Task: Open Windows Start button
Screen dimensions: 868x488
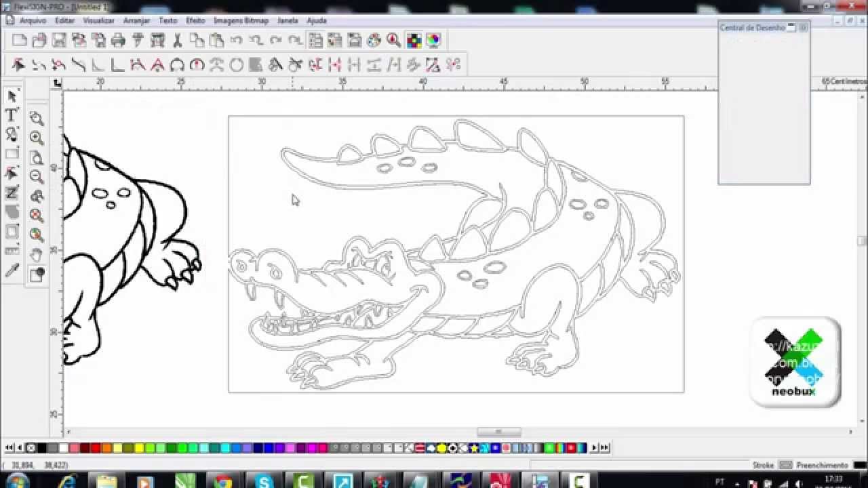Action: (x=16, y=481)
